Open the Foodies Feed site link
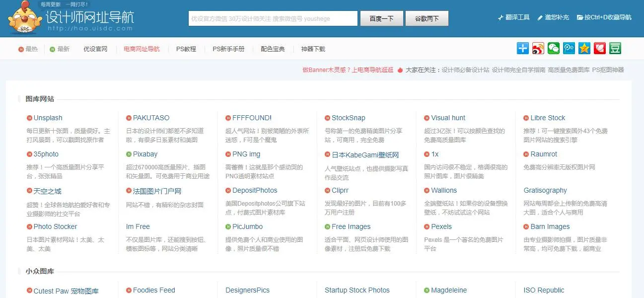This screenshot has width=644, height=298. (x=154, y=290)
